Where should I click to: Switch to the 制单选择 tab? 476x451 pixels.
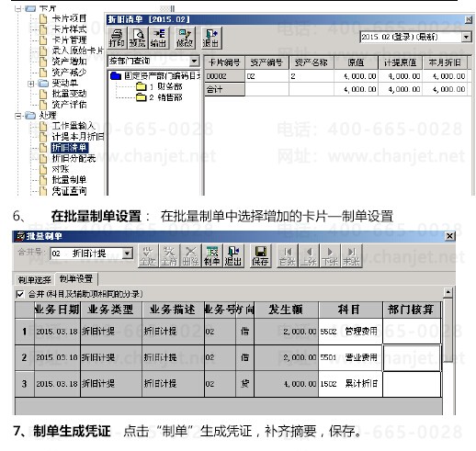34,280
